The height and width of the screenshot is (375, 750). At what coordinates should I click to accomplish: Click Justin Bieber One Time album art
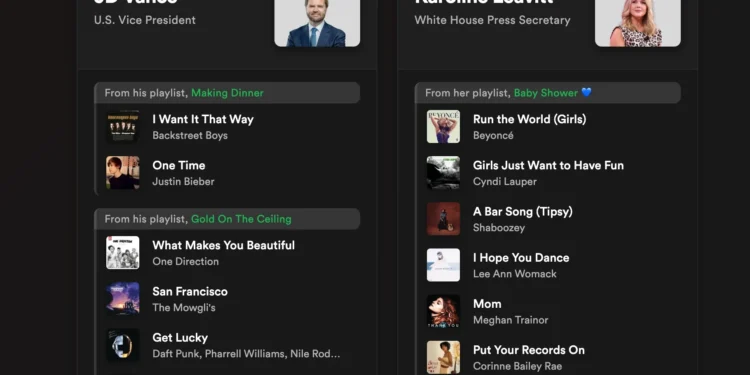click(x=123, y=173)
